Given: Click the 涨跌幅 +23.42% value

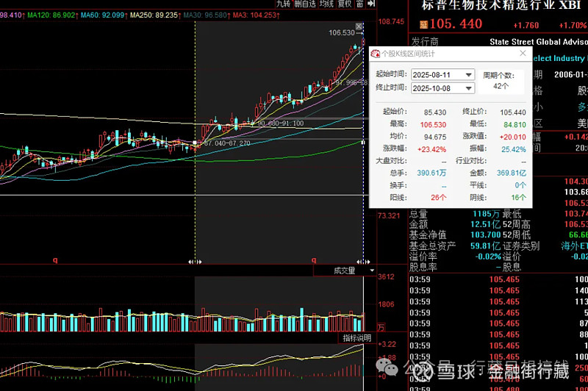Looking at the screenshot, I should [x=431, y=150].
